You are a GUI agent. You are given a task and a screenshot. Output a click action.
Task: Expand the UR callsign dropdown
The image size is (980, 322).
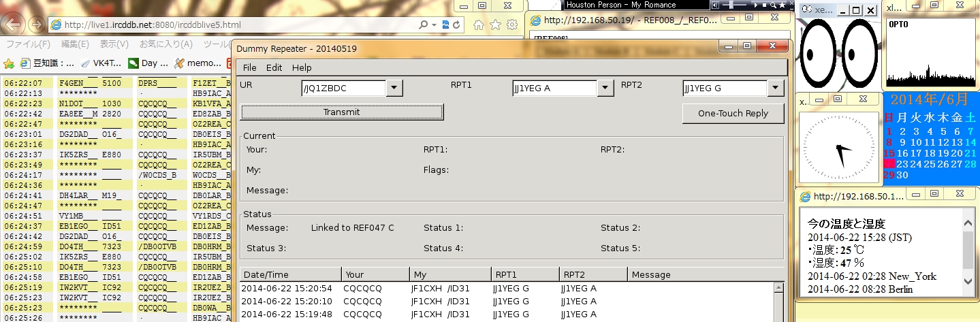(x=394, y=88)
